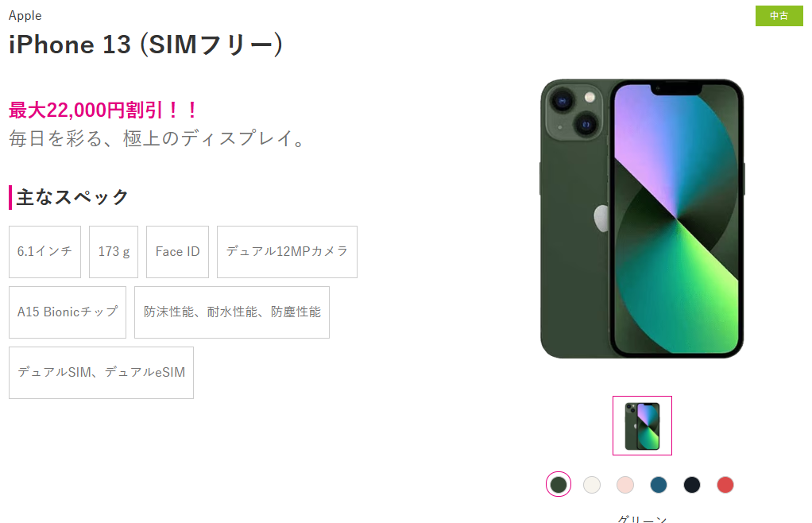Choose the midnight black color swatch
812x523 pixels.
point(692,485)
